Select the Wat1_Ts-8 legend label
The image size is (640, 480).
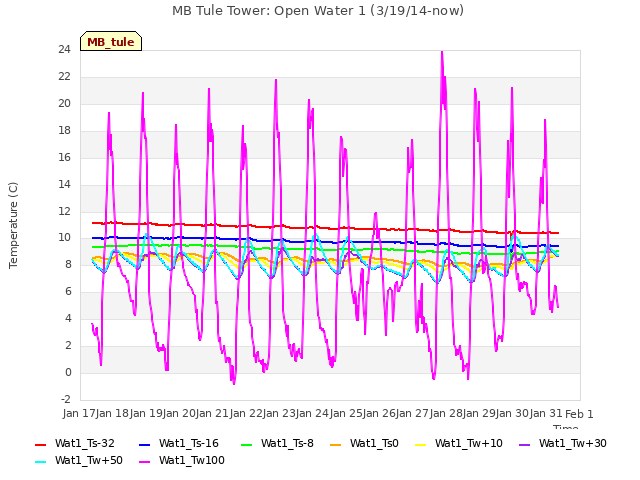287,443
